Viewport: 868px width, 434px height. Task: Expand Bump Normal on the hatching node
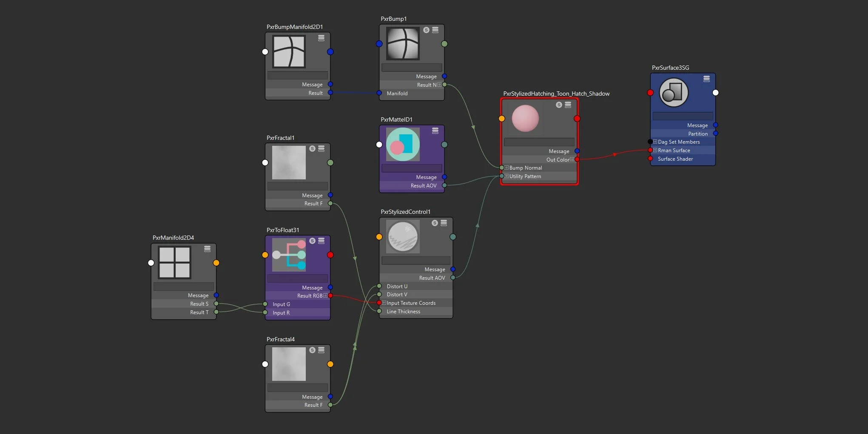pos(507,167)
